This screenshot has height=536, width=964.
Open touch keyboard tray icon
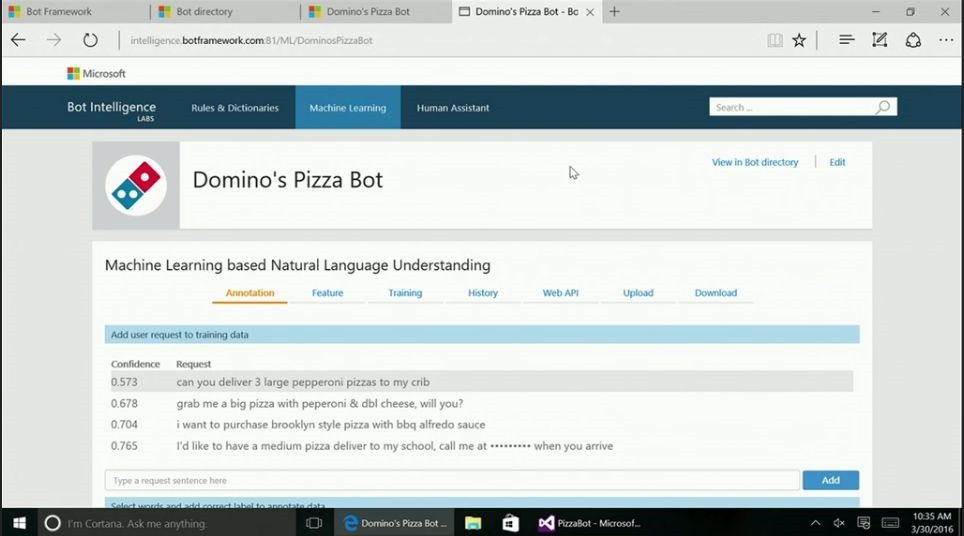(x=890, y=523)
